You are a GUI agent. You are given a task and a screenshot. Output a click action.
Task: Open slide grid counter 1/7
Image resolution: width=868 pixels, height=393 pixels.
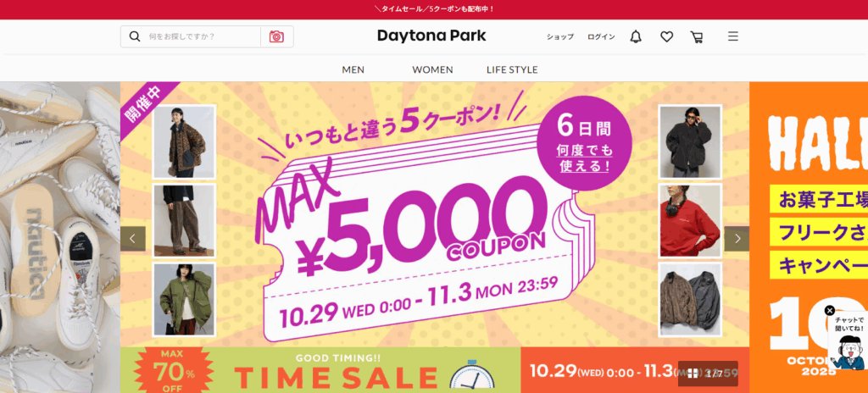(x=708, y=374)
